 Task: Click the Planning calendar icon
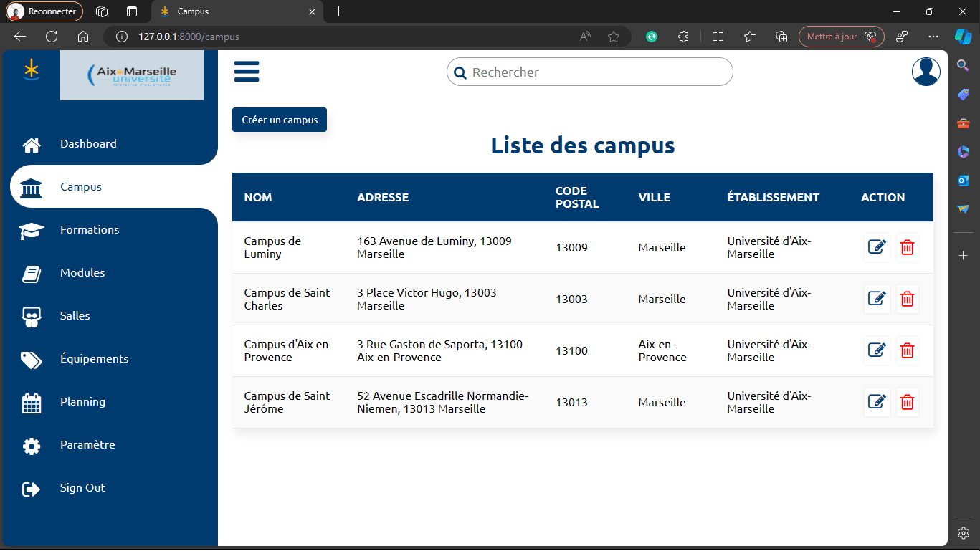click(x=32, y=402)
